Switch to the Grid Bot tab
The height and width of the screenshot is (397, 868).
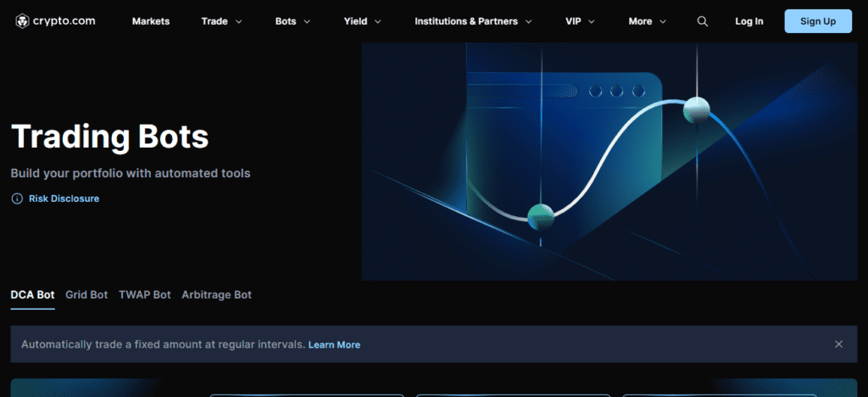point(86,295)
